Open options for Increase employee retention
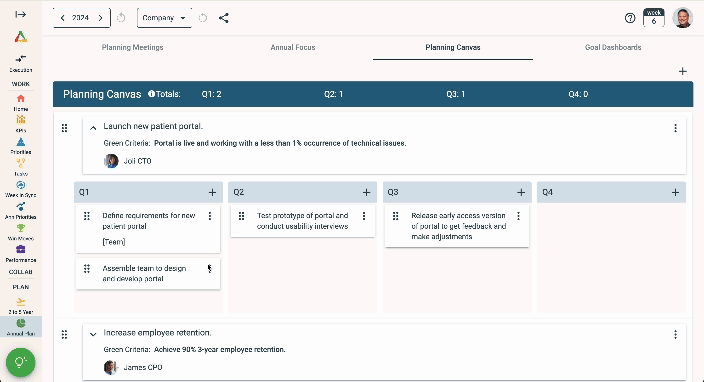 pyautogui.click(x=675, y=334)
